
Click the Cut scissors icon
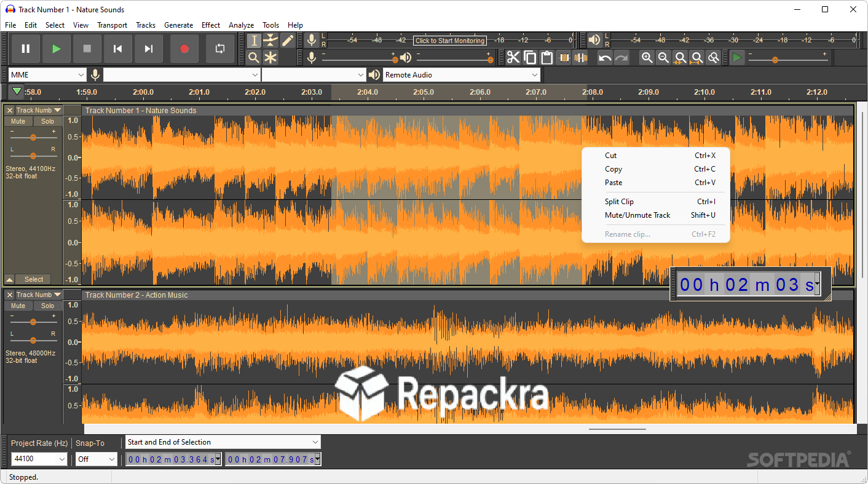tap(513, 58)
